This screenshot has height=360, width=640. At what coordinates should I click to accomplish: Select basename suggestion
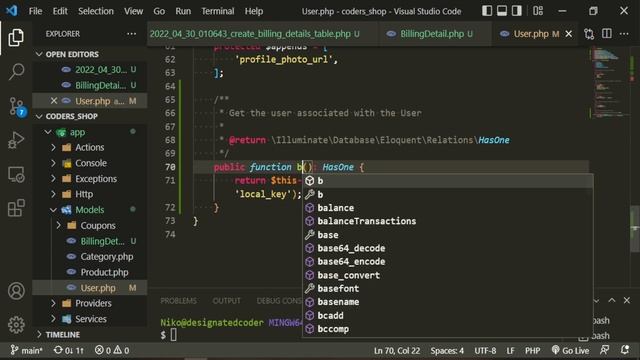pos(448,302)
